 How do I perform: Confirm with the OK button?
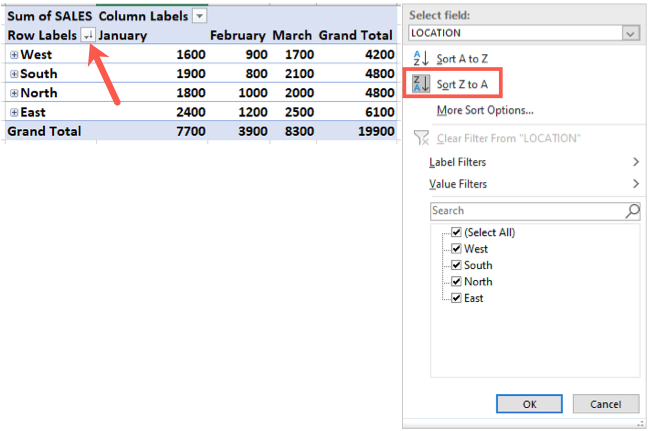click(x=529, y=404)
